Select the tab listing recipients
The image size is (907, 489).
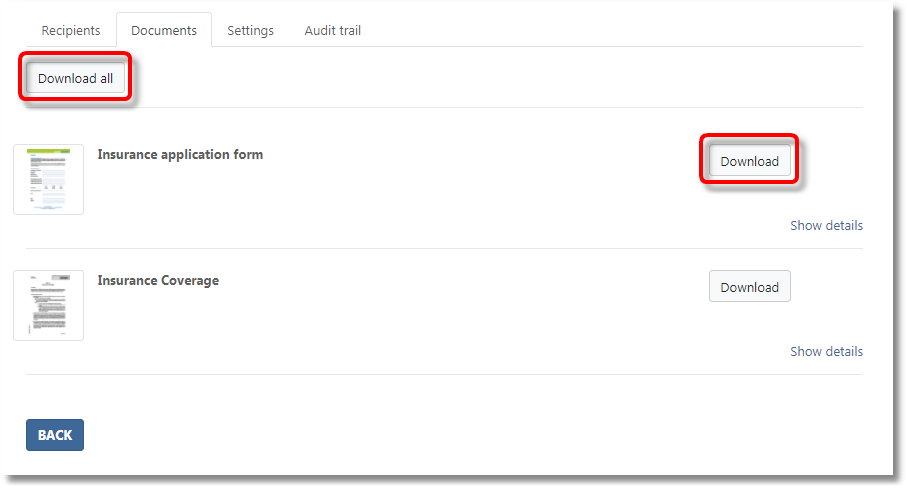pos(70,30)
